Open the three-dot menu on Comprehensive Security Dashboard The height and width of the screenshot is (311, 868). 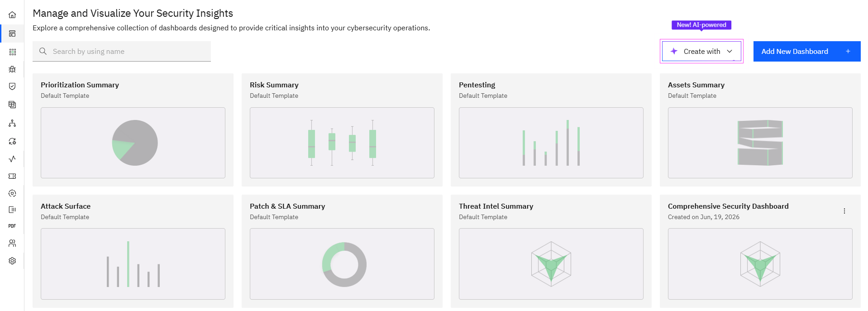point(844,211)
